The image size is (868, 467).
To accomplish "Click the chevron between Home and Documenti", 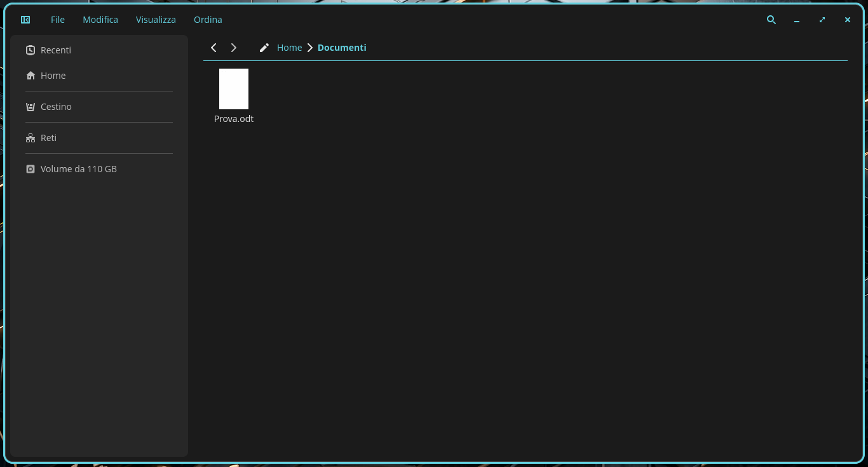I will (310, 48).
